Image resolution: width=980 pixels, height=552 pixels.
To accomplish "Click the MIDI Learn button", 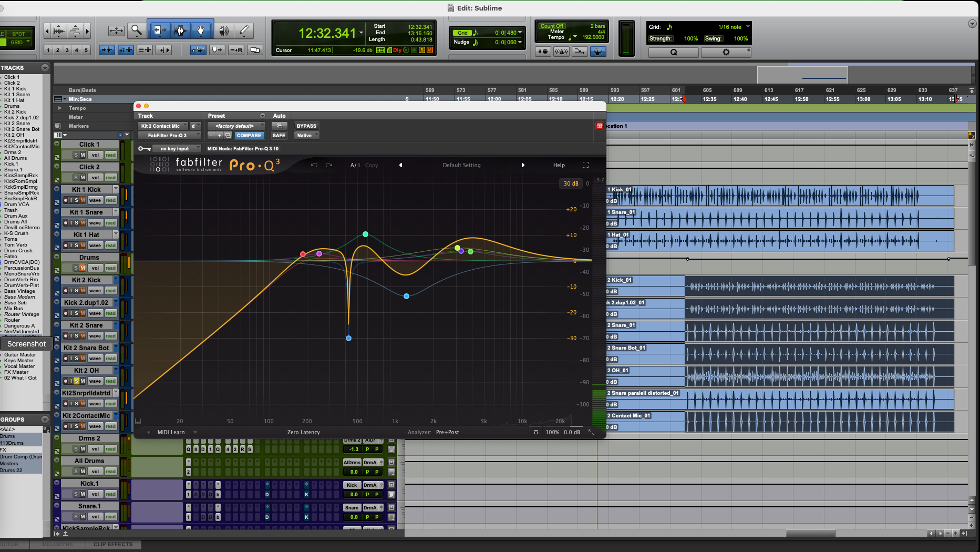I will point(171,433).
